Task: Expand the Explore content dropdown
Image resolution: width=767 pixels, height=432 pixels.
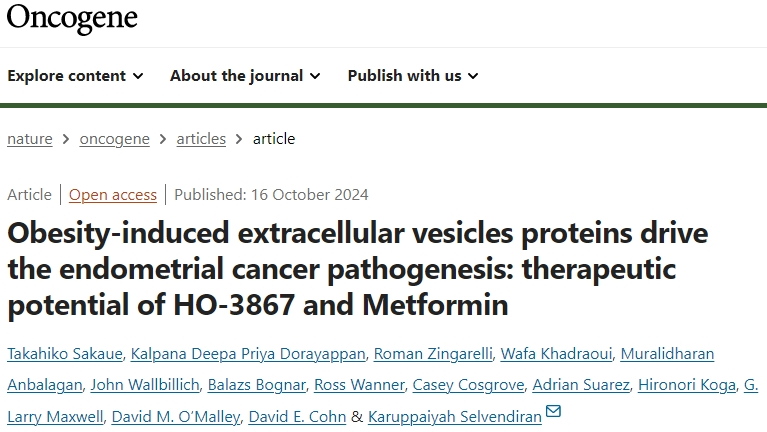Action: click(x=75, y=75)
